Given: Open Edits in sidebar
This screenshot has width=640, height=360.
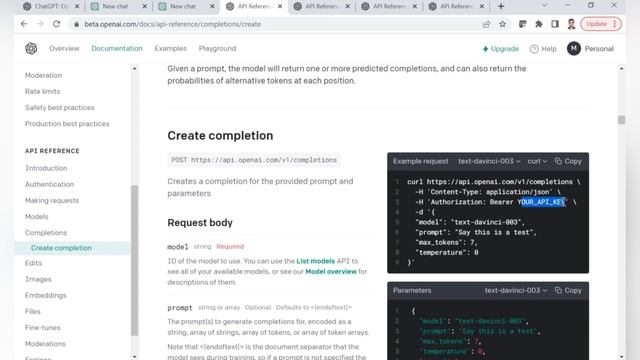Looking at the screenshot, I should 33,263.
